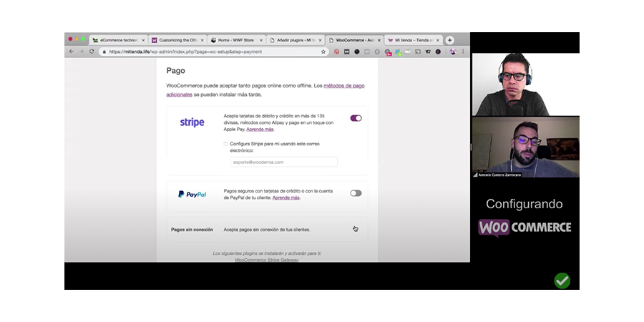Click the padlock site security icon

coord(104,52)
